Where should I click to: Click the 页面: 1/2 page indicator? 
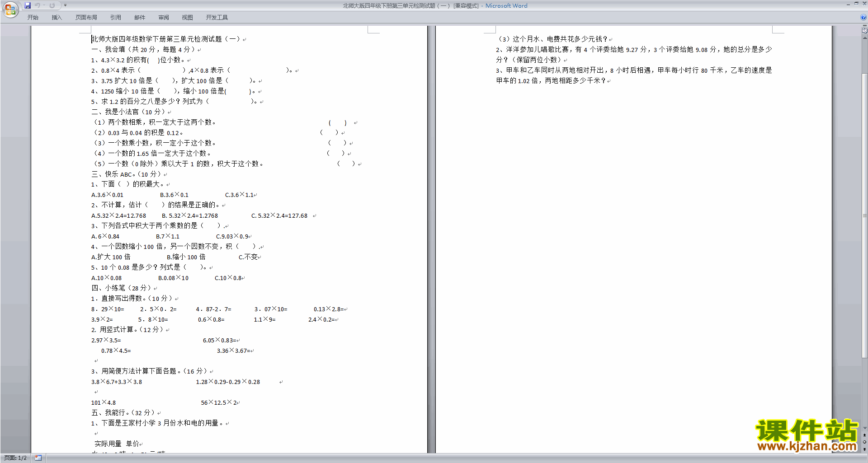click(x=15, y=458)
